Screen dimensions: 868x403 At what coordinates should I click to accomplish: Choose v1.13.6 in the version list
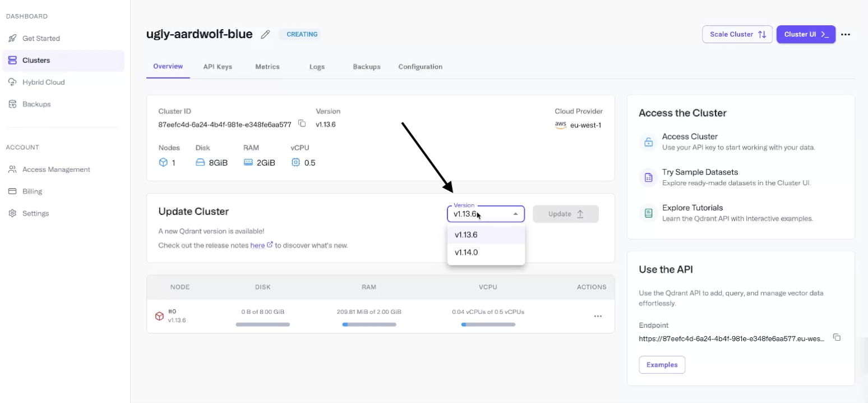click(x=467, y=235)
